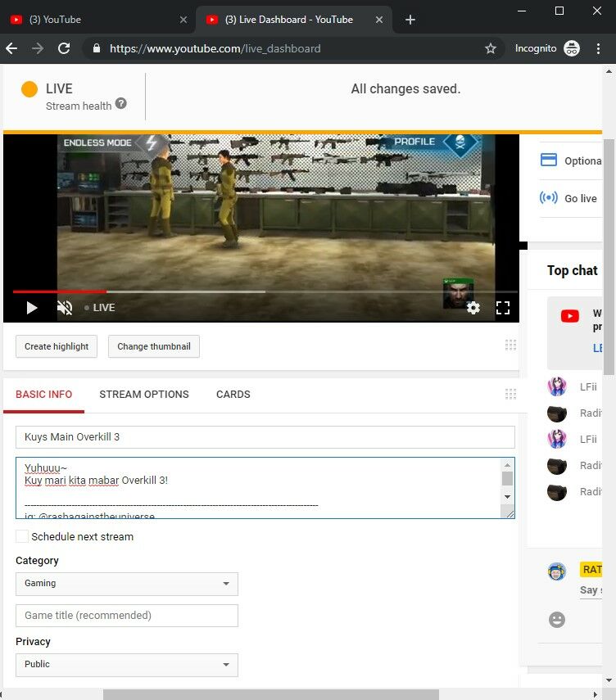Close the Live Dashboard tab
The image size is (616, 700).
(x=378, y=20)
